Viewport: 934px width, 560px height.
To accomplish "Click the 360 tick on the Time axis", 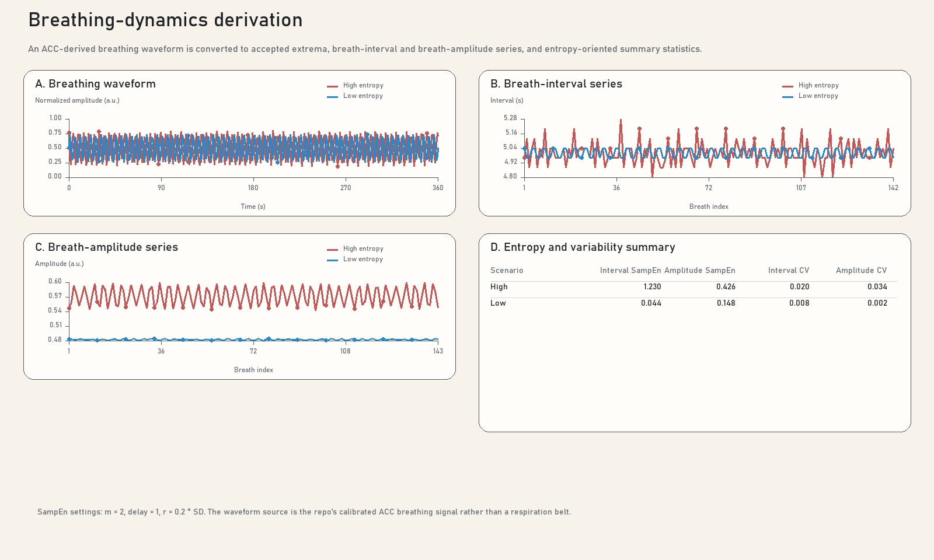I will coord(438,188).
